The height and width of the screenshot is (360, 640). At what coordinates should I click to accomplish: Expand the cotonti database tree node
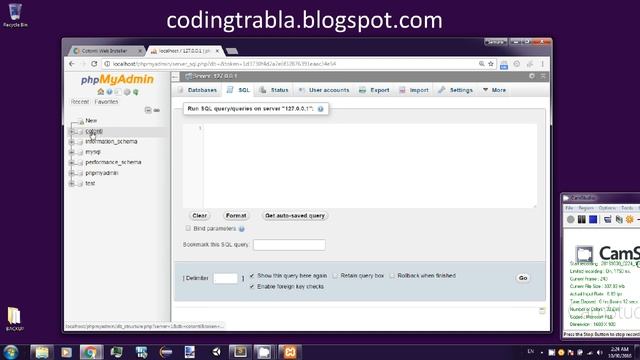[72, 131]
